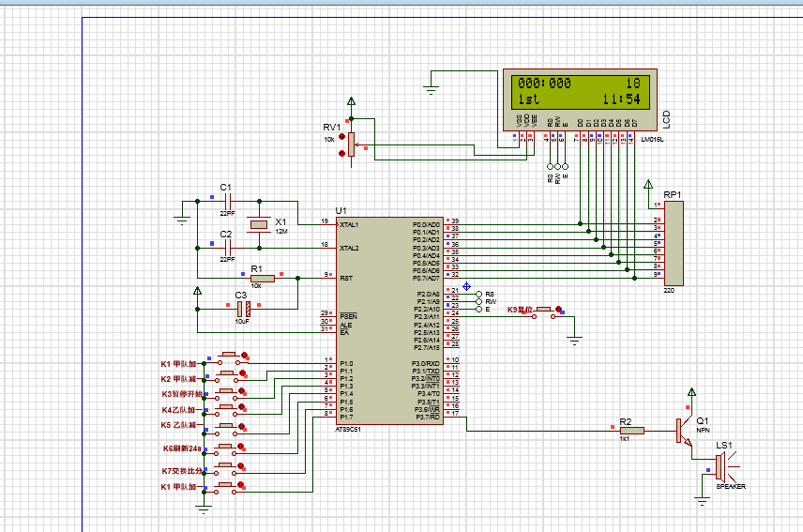Decrease RV1 with its lower red arrow
Viewport: 803px width, 532px height.
pyautogui.click(x=342, y=153)
